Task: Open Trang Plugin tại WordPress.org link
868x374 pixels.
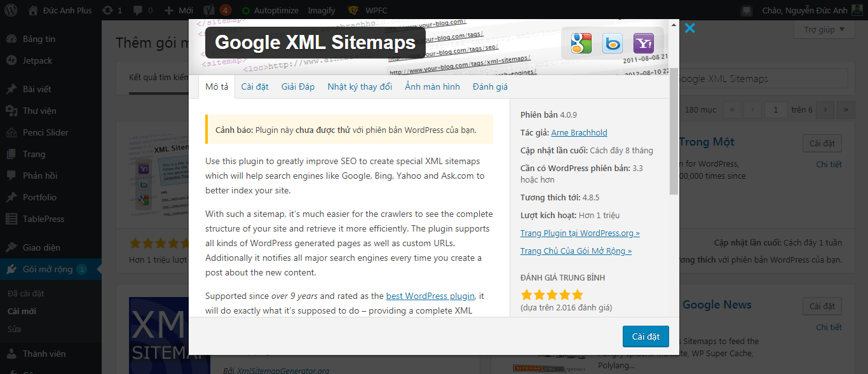Action: click(580, 233)
